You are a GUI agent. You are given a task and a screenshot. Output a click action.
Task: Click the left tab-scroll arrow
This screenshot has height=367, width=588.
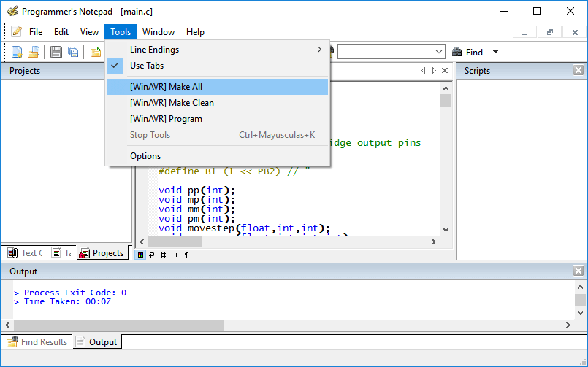tap(424, 70)
